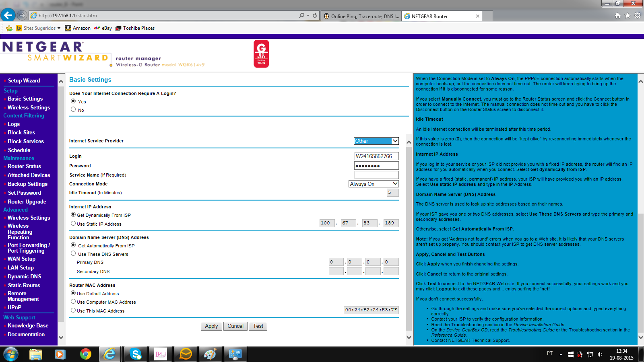Click the Cancel button
Viewport: 644px width, 362px height.
point(235,326)
